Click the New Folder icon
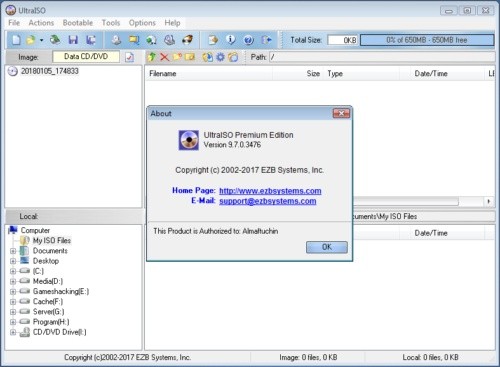The width and height of the screenshot is (500, 367). coord(177,57)
